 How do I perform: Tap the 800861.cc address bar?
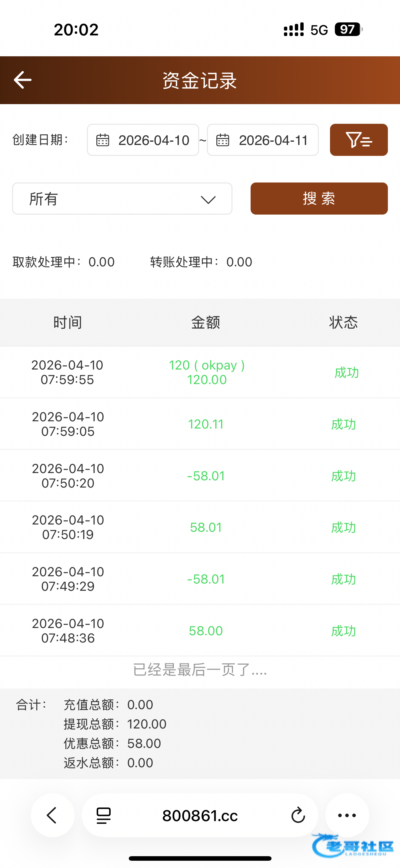[x=200, y=815]
